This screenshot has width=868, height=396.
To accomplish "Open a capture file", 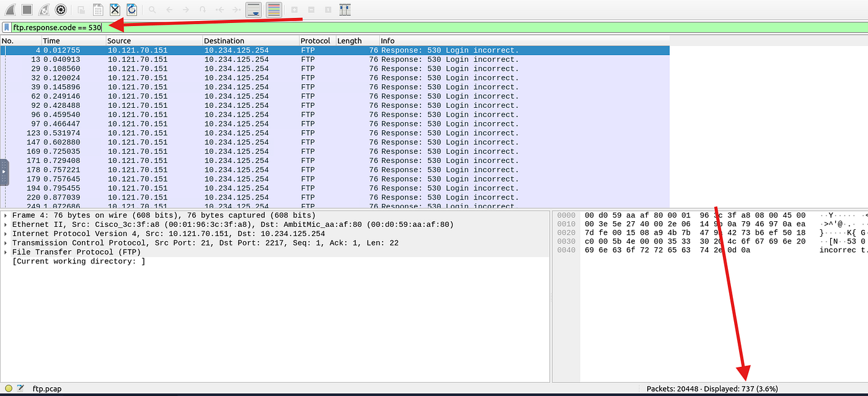I will point(81,9).
